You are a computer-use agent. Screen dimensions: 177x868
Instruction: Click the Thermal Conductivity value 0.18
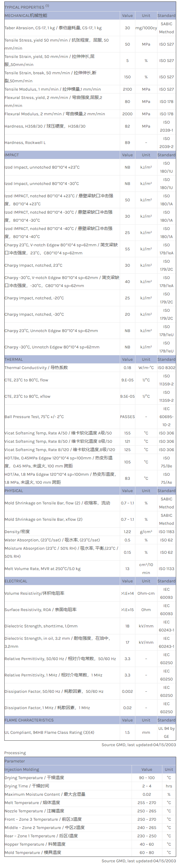coord(127,368)
